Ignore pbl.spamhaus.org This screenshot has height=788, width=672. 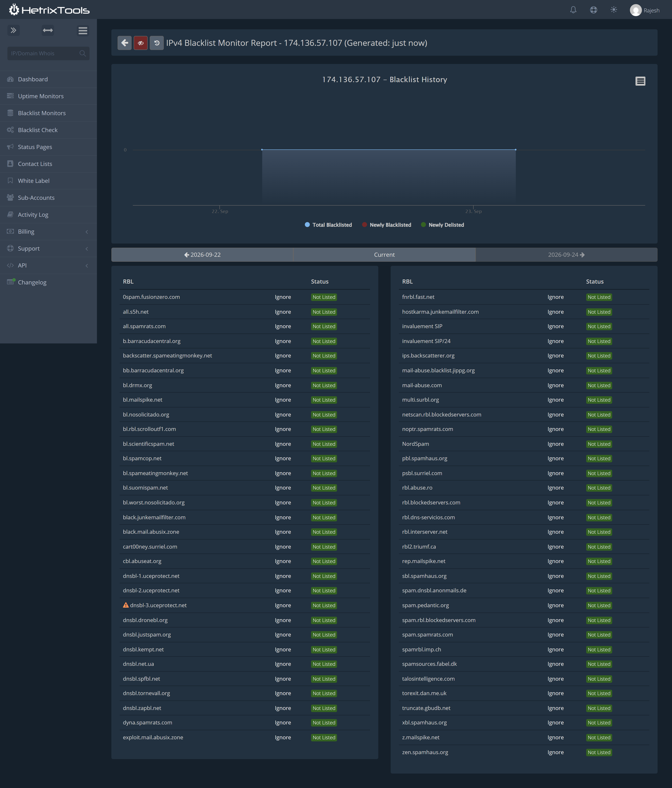click(555, 458)
